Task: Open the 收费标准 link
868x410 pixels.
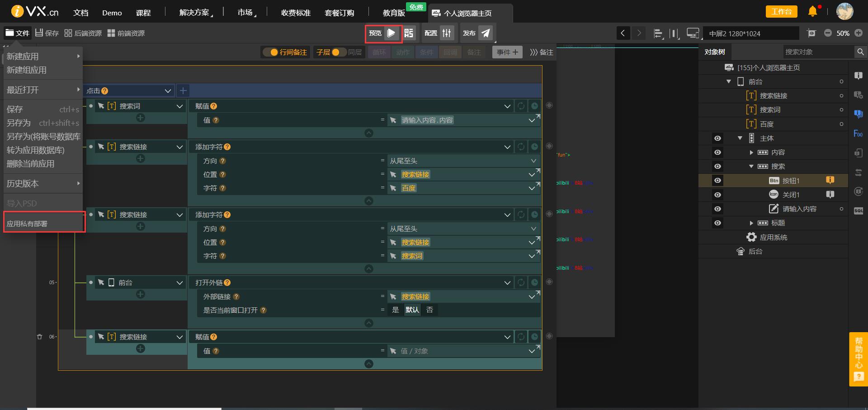Action: [x=296, y=13]
